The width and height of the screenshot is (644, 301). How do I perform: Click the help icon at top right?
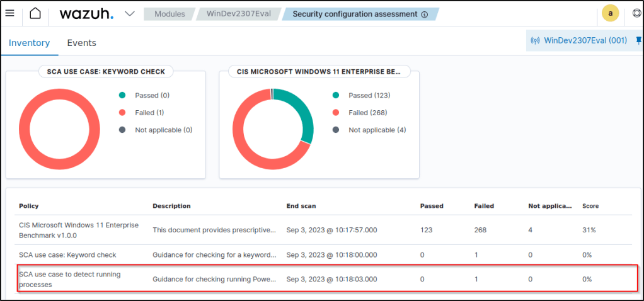[636, 13]
